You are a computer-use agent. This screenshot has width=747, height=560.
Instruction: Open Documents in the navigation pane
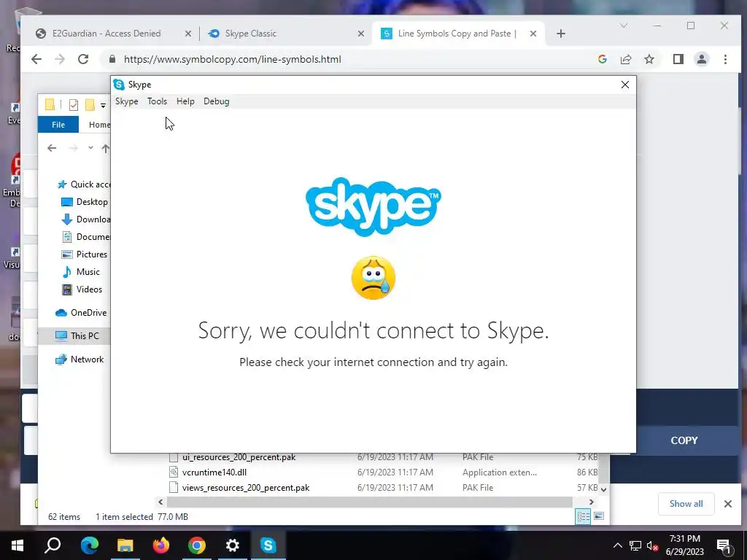(x=86, y=237)
